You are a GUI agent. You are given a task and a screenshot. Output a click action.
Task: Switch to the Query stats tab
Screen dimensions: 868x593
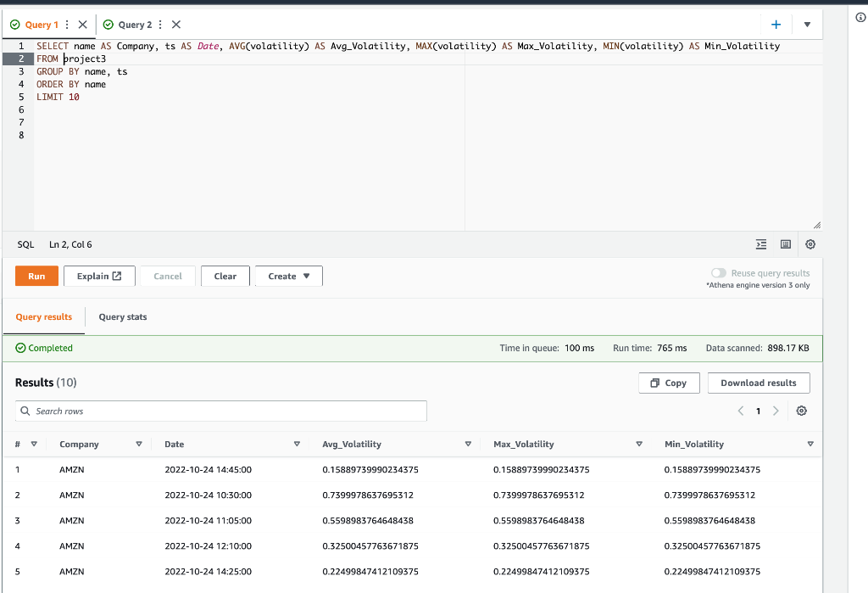(121, 316)
